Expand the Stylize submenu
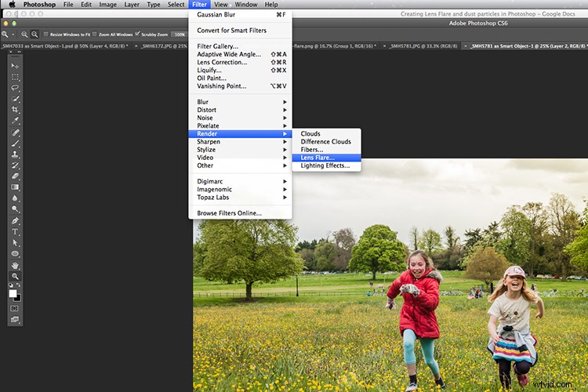Viewport: 588px width, 392px height. [240, 150]
